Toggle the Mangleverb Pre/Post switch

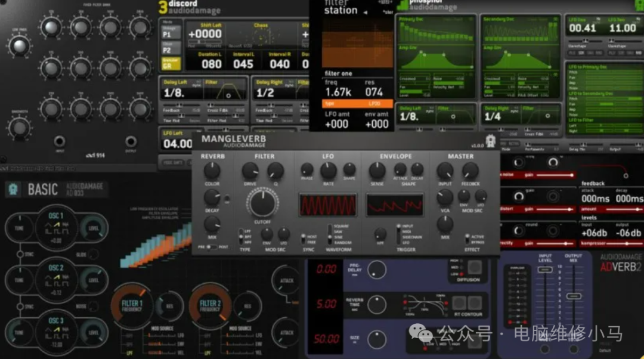[211, 247]
